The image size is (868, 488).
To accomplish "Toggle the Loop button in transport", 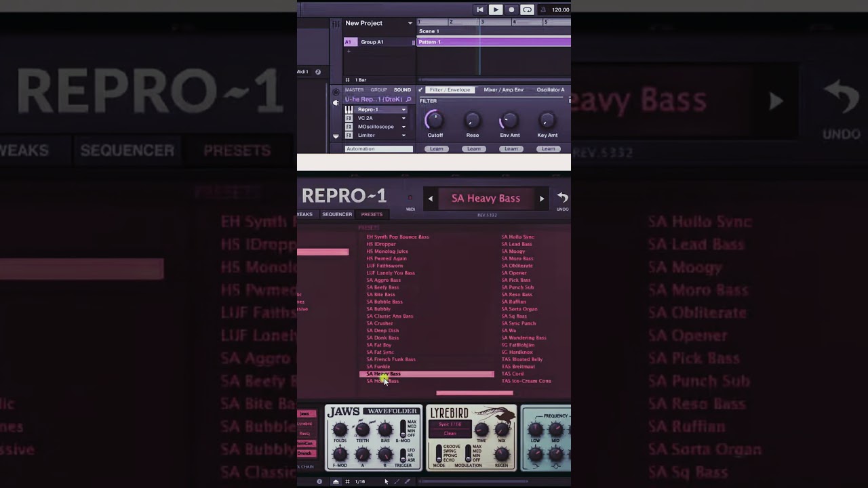I will pyautogui.click(x=527, y=9).
